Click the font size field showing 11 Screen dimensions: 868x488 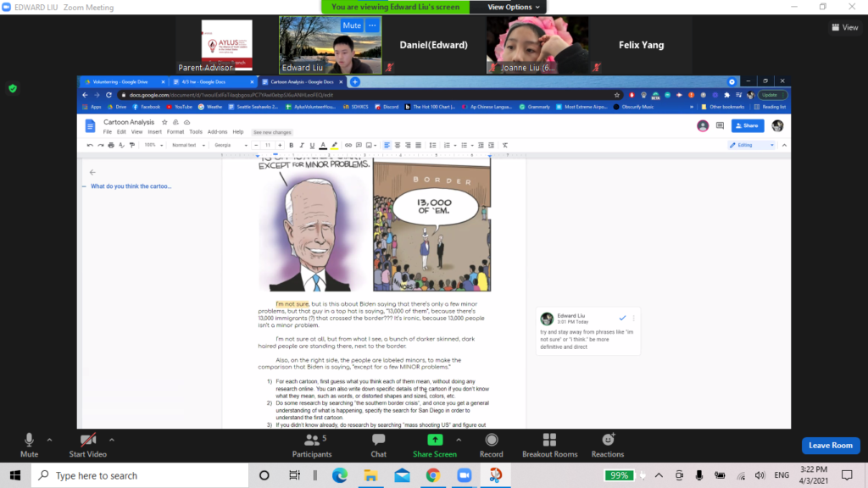267,145
